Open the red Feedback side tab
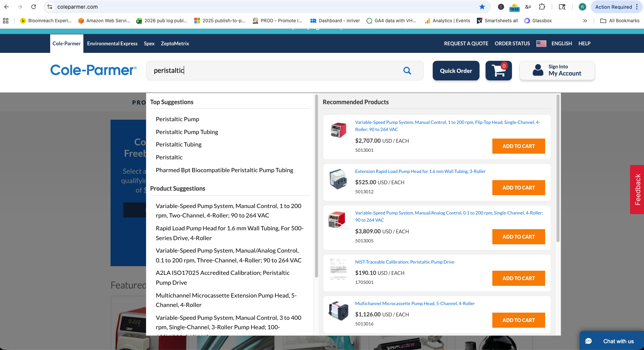The width and height of the screenshot is (644, 350). point(637,190)
